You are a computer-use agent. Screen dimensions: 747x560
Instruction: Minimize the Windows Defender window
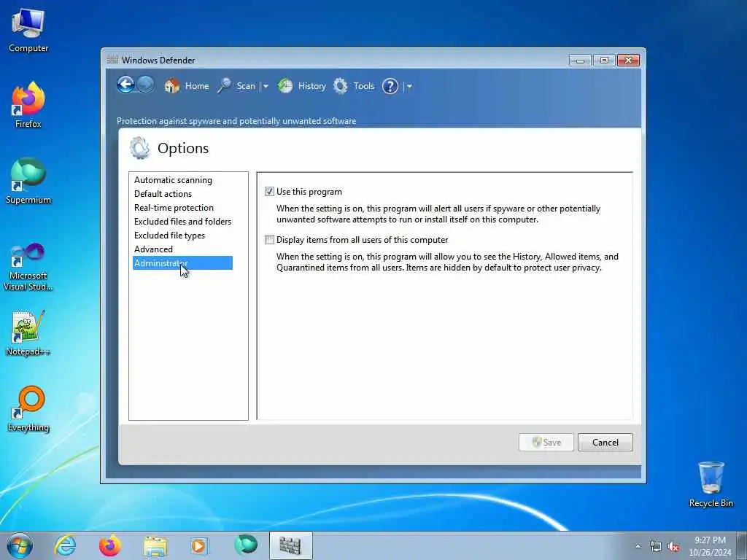(x=580, y=60)
